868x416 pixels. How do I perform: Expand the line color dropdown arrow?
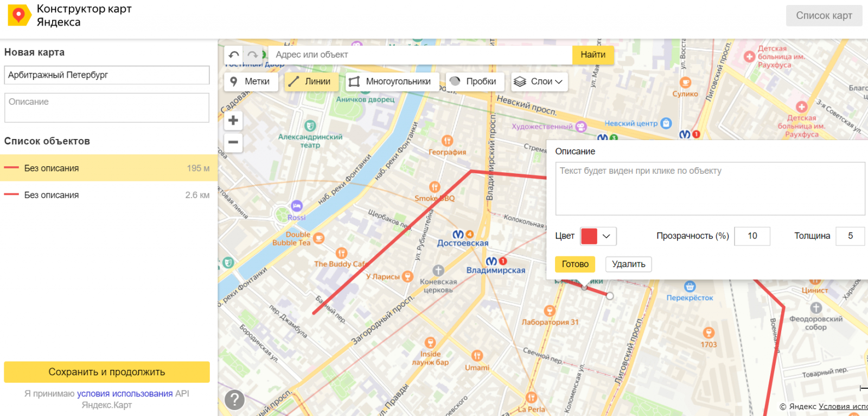click(607, 236)
